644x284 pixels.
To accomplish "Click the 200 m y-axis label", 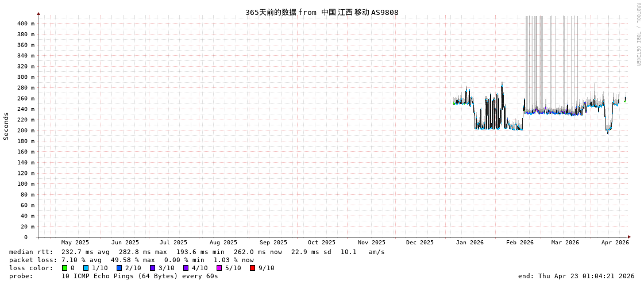I will pyautogui.click(x=25, y=131).
